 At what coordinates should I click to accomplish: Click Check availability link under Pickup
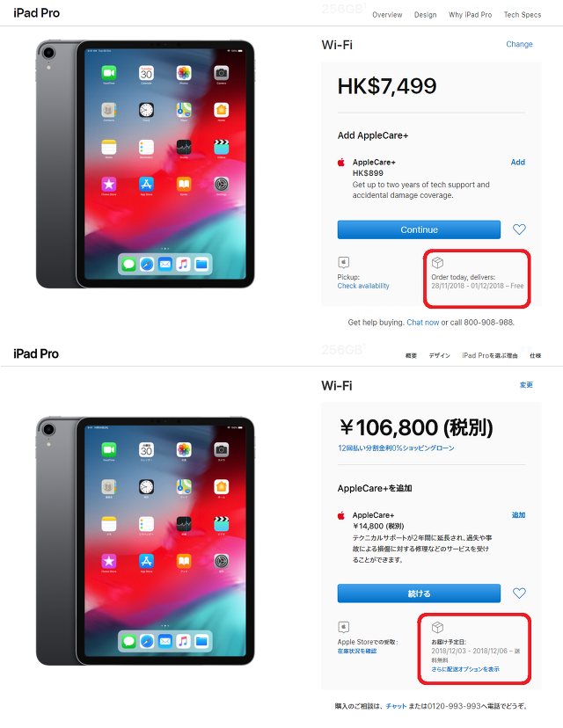pos(363,286)
